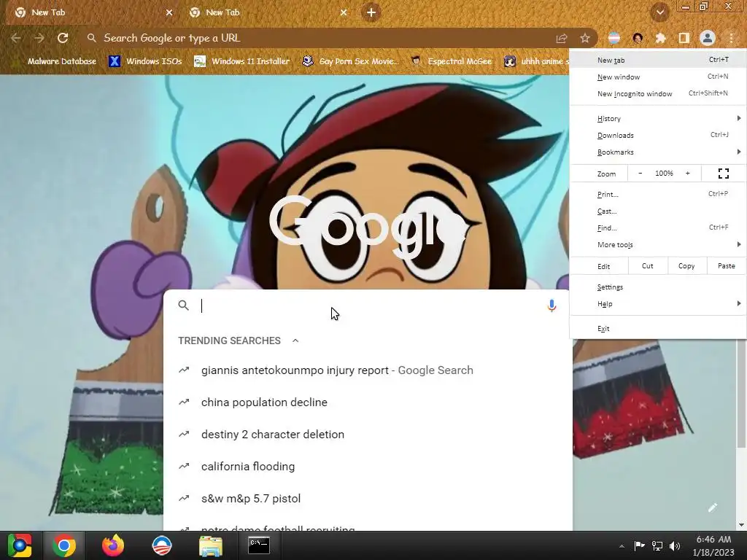Select the s&w m&p 5.7 pistol suggestion
Image resolution: width=747 pixels, height=560 pixels.
pyautogui.click(x=368, y=499)
